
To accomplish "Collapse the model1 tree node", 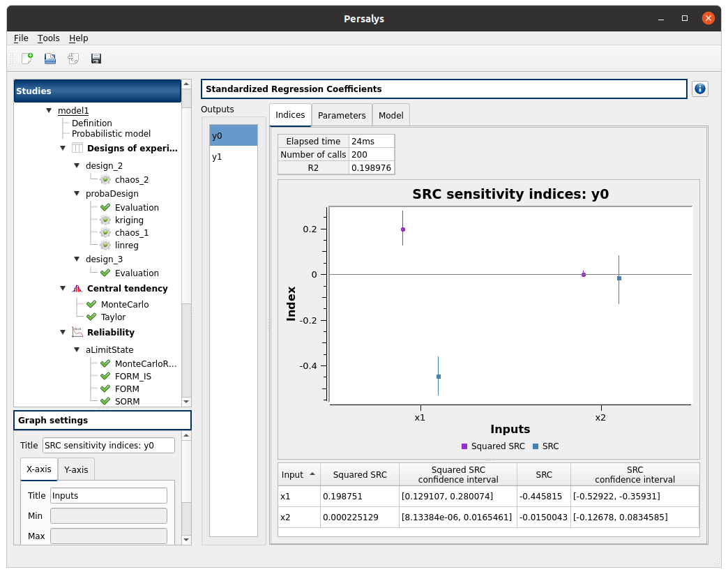I will coord(49,110).
